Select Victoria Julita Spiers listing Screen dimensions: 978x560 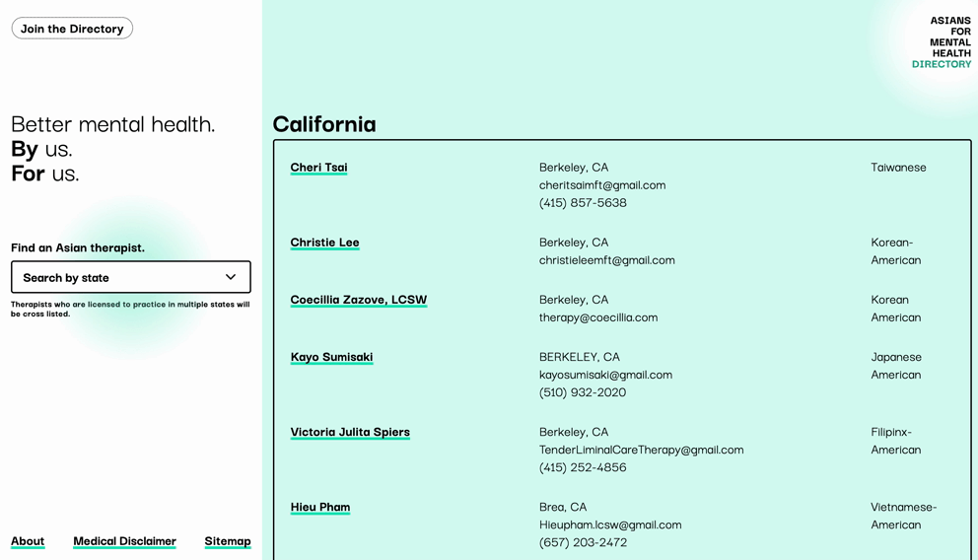350,432
